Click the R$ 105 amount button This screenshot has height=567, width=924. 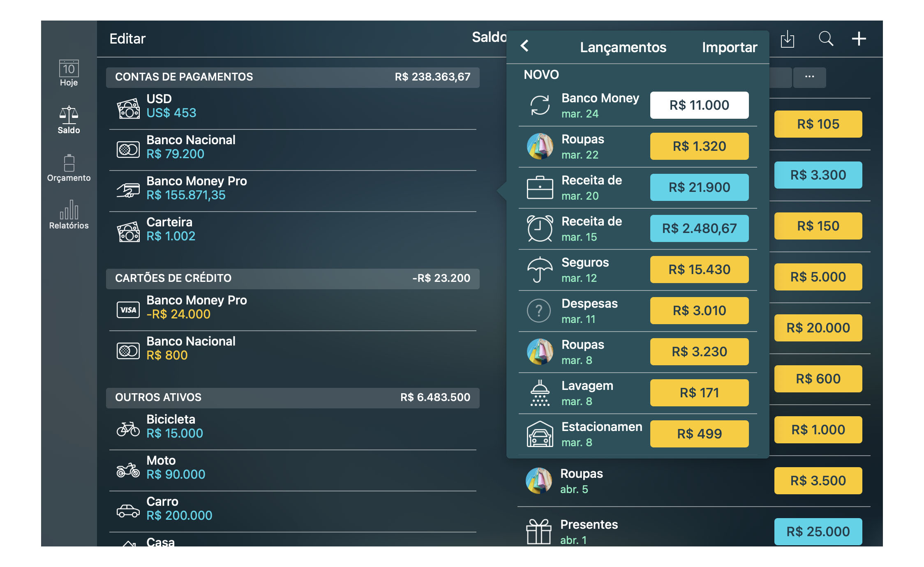(818, 124)
